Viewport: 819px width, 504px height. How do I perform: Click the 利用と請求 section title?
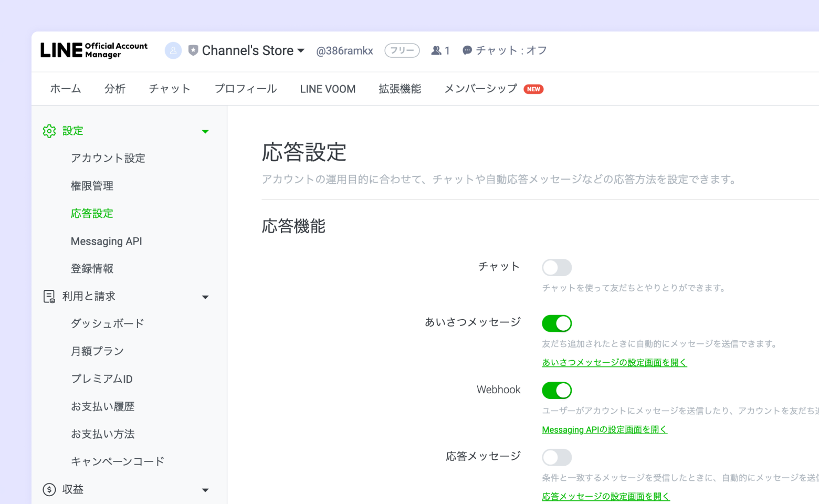click(89, 296)
